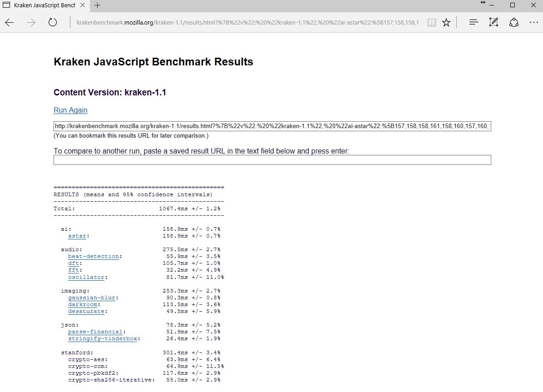Viewport: 543px width, 392px height.
Task: Open the darkroom test link
Action: pos(83,305)
